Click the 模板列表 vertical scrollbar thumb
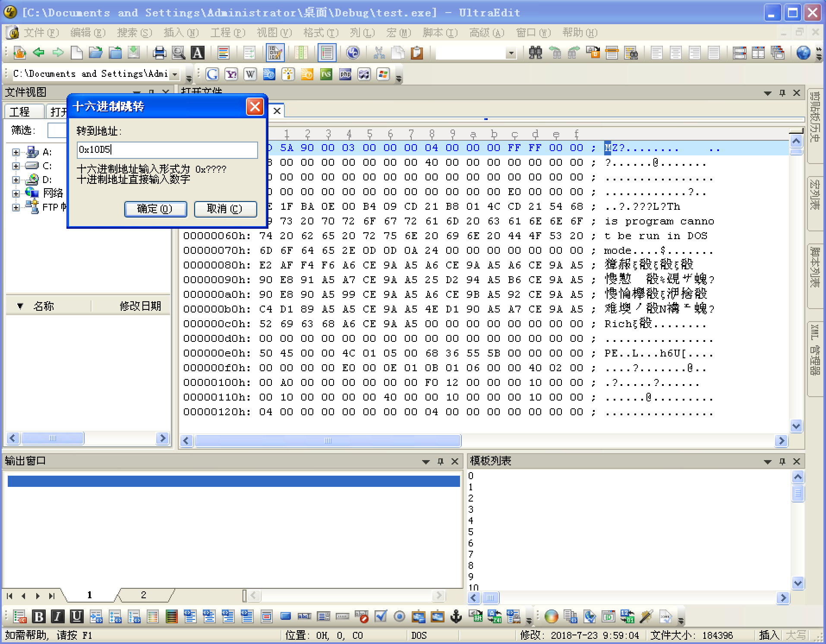The width and height of the screenshot is (826, 644). click(798, 493)
